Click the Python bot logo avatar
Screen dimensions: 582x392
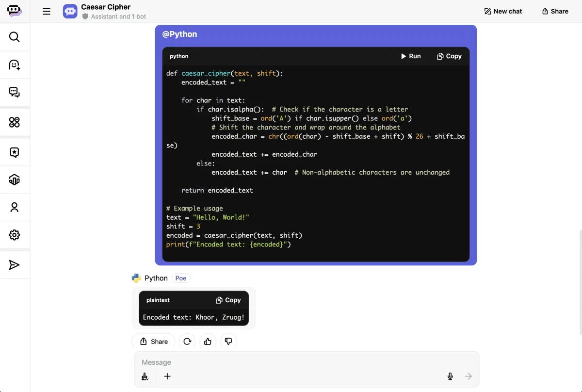(136, 278)
